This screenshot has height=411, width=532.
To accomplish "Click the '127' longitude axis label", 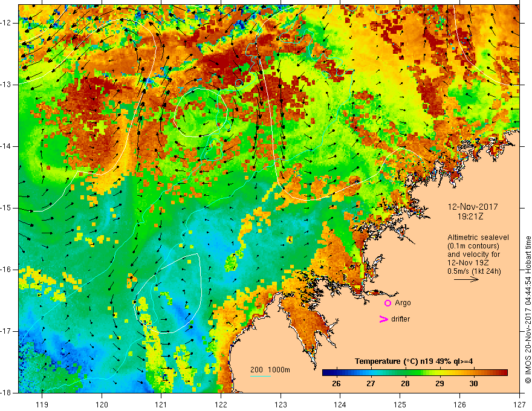I will (x=519, y=404).
